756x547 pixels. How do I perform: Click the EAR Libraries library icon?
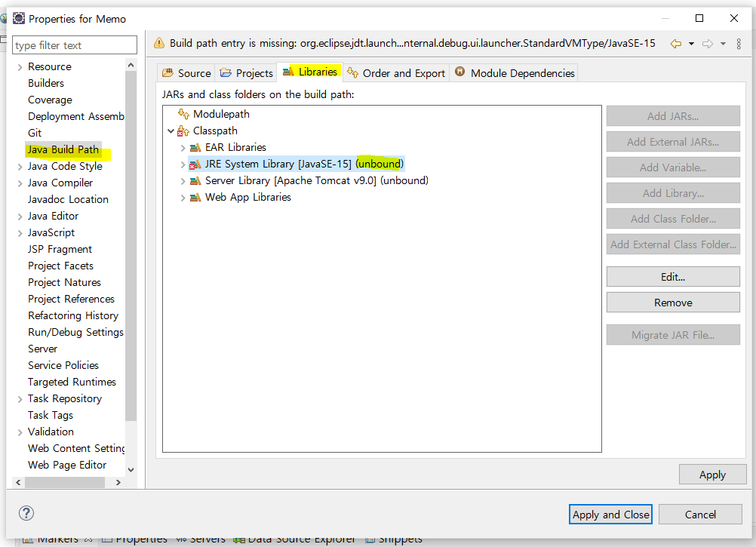195,147
